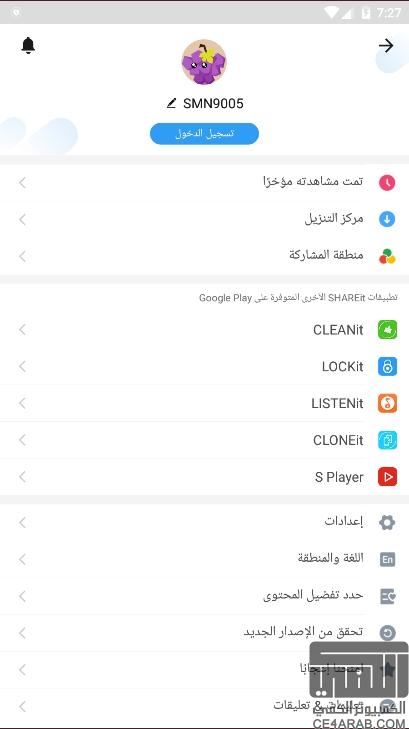Expand chevron on the CLEANit row
Viewport: 409px width, 729px height.
(22, 330)
